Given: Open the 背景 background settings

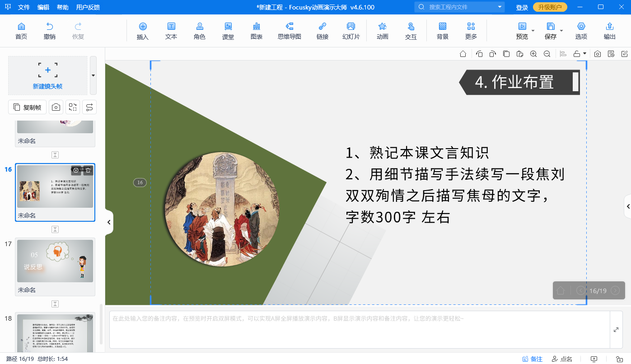Looking at the screenshot, I should coord(443,31).
